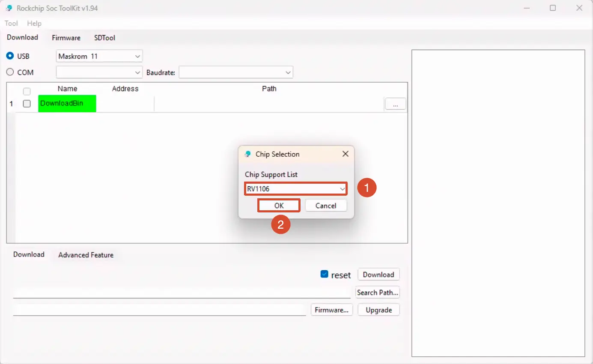Click the Search Path... button
Screen dimensions: 593x364
tap(378, 292)
